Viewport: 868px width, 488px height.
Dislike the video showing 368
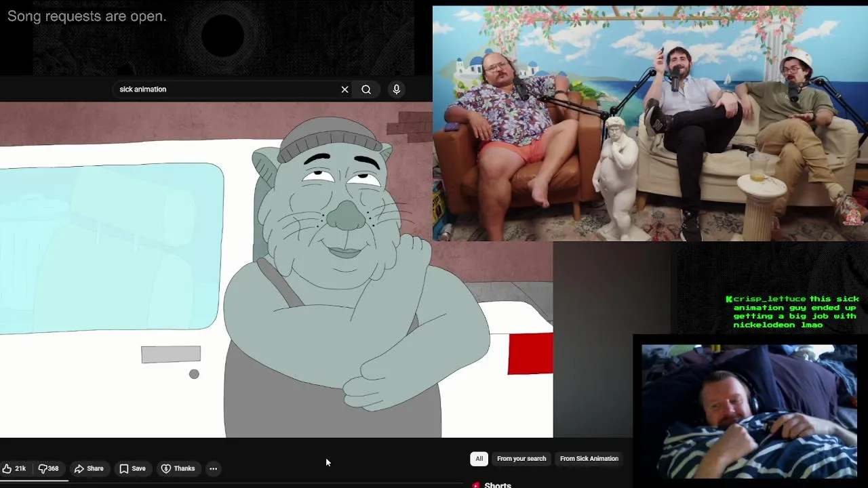[49, 468]
